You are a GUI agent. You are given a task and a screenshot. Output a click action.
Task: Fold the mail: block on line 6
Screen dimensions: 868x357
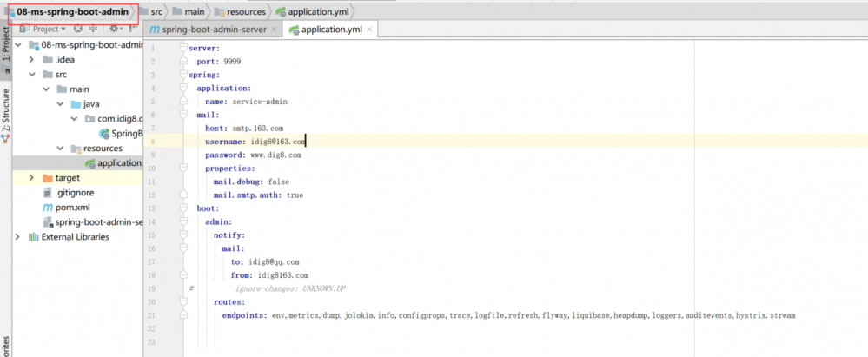click(x=184, y=116)
